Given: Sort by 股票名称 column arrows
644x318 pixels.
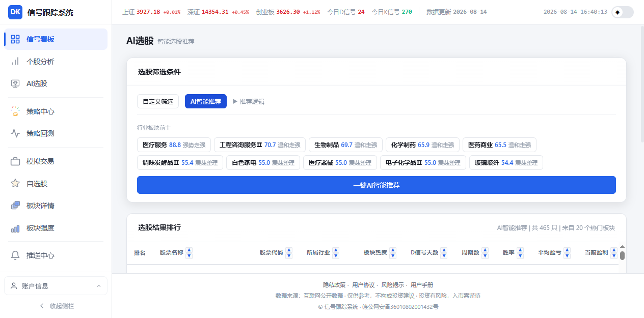Looking at the screenshot, I should point(189,253).
